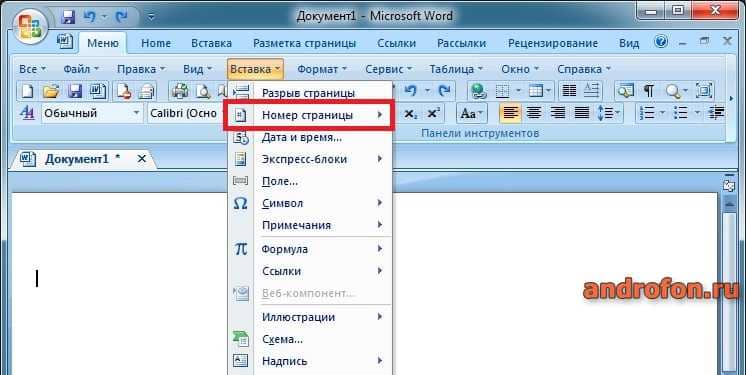Open the round Office button

29,26
